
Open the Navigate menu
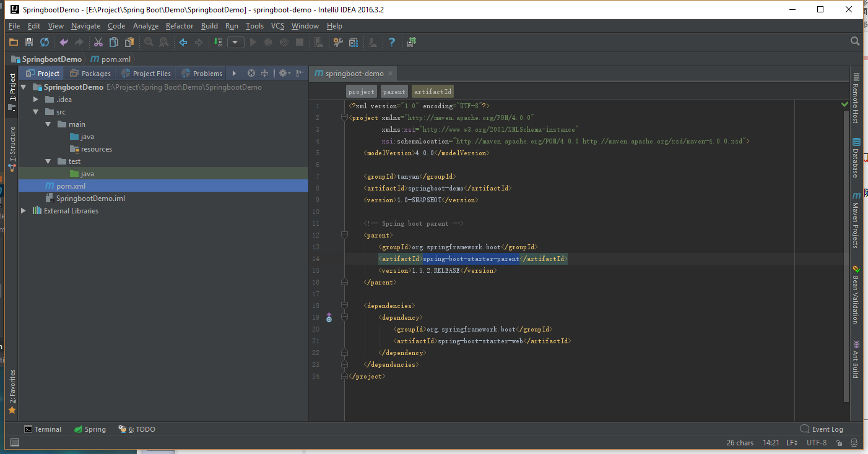click(85, 26)
